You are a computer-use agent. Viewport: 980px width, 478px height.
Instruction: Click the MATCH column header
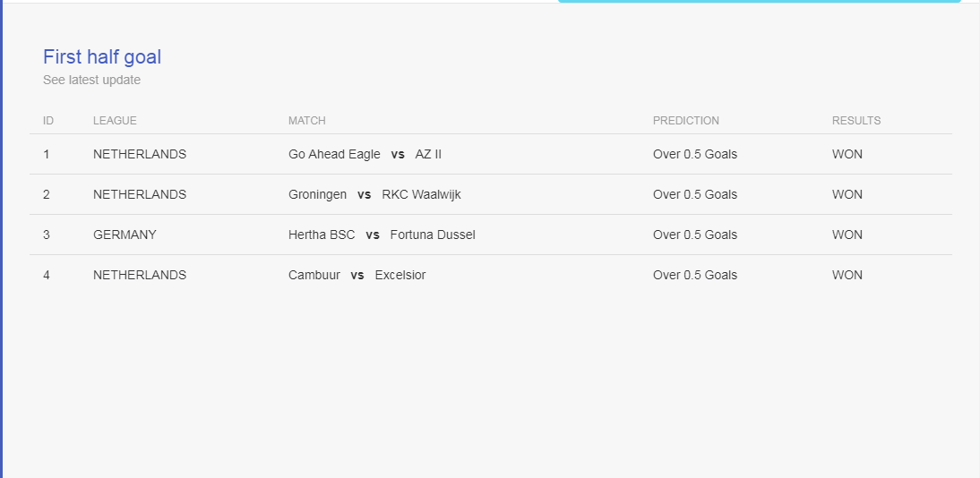(x=307, y=121)
